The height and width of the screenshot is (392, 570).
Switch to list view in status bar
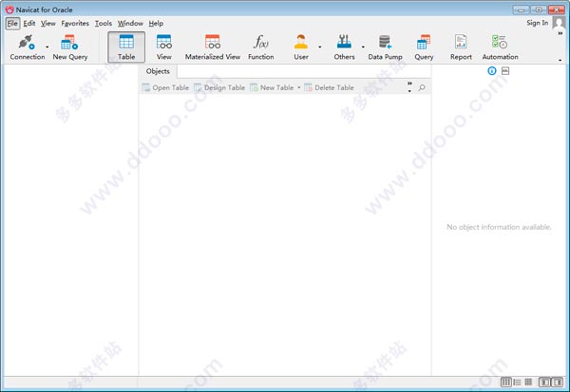click(x=506, y=382)
